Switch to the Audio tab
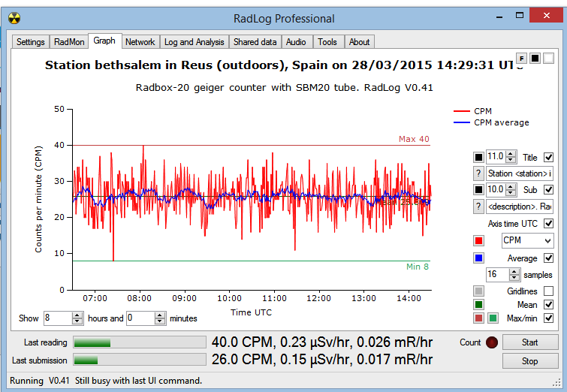Image resolution: width=567 pixels, height=392 pixels. click(x=296, y=42)
